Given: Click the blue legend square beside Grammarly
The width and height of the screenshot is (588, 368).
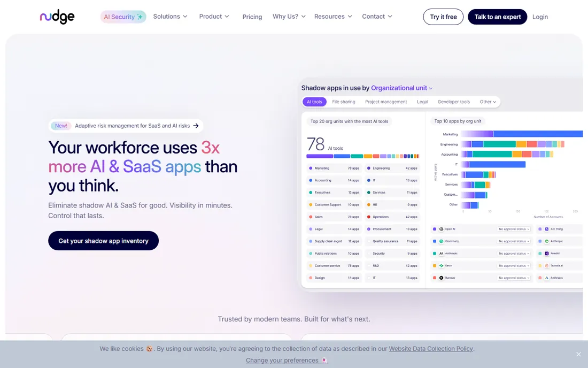Looking at the screenshot, I should point(435,241).
